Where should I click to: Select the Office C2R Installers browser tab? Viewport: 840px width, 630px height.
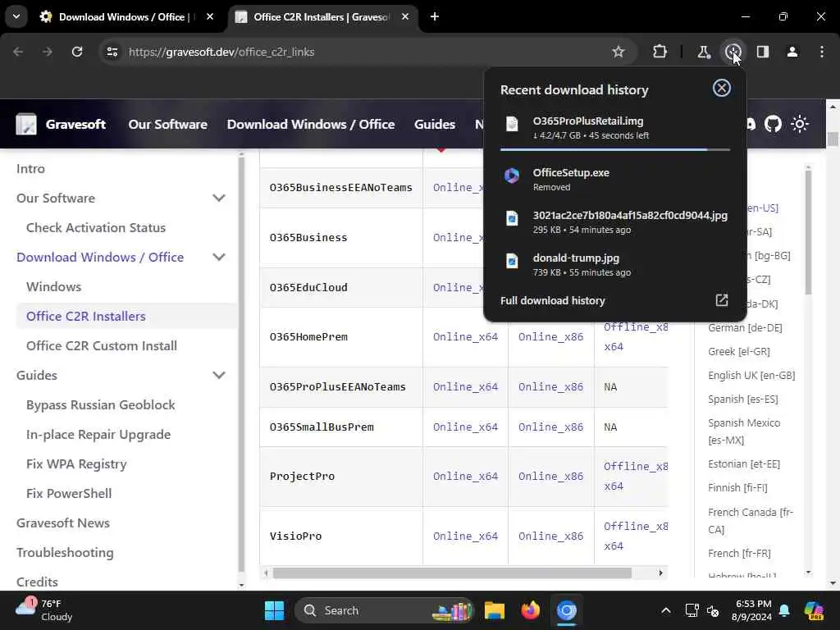pos(323,16)
